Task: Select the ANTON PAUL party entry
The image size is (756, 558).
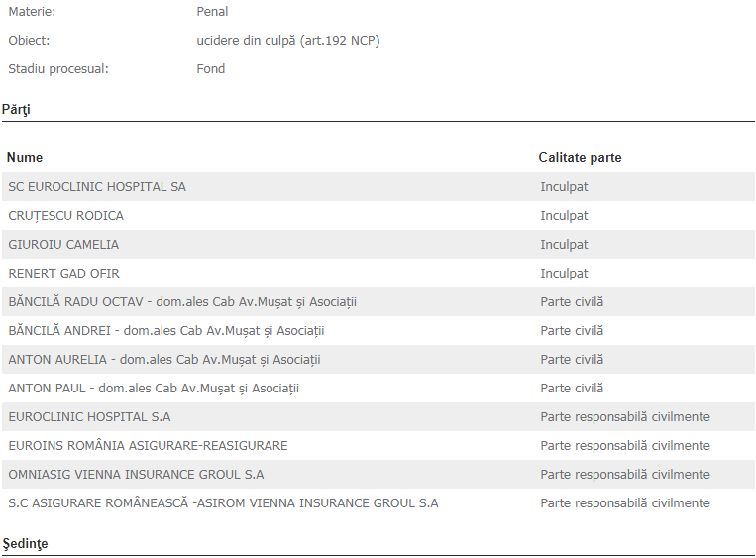Action: (x=154, y=389)
